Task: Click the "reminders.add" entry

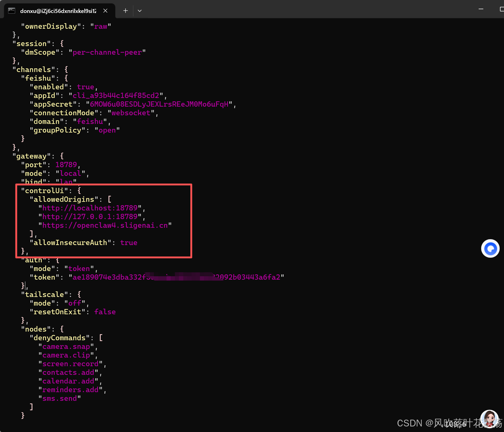Action: coord(70,390)
